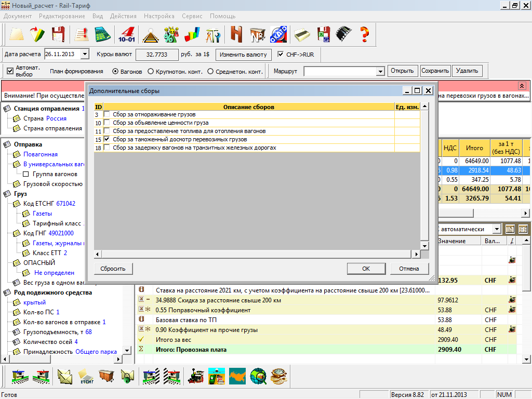Collapse the Груз tree node
The image size is (532, 399).
(6, 194)
